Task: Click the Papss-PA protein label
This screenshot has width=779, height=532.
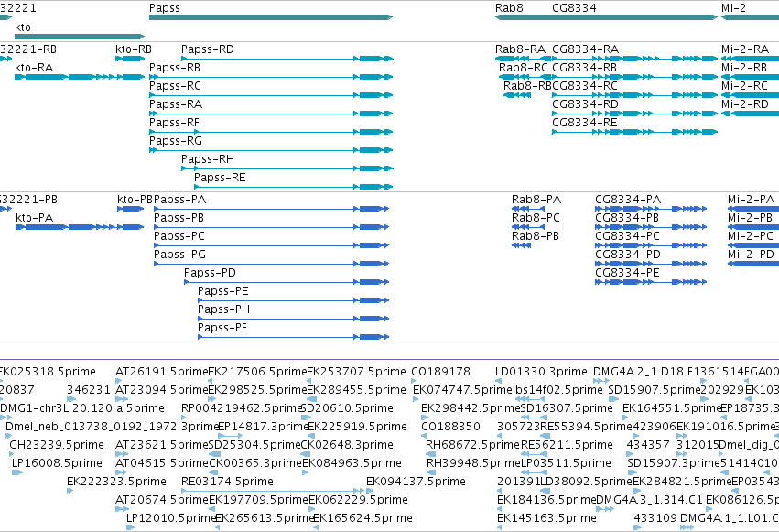Action: click(179, 200)
